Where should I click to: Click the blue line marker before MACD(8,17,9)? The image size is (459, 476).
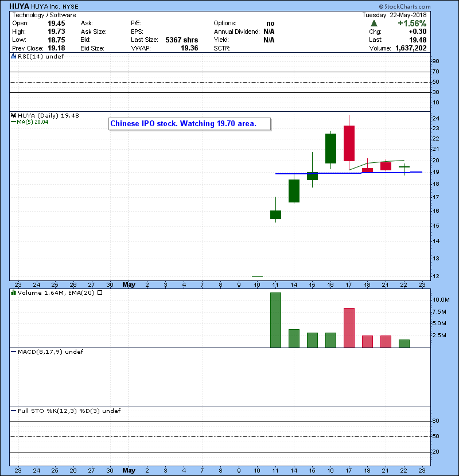click(13, 352)
